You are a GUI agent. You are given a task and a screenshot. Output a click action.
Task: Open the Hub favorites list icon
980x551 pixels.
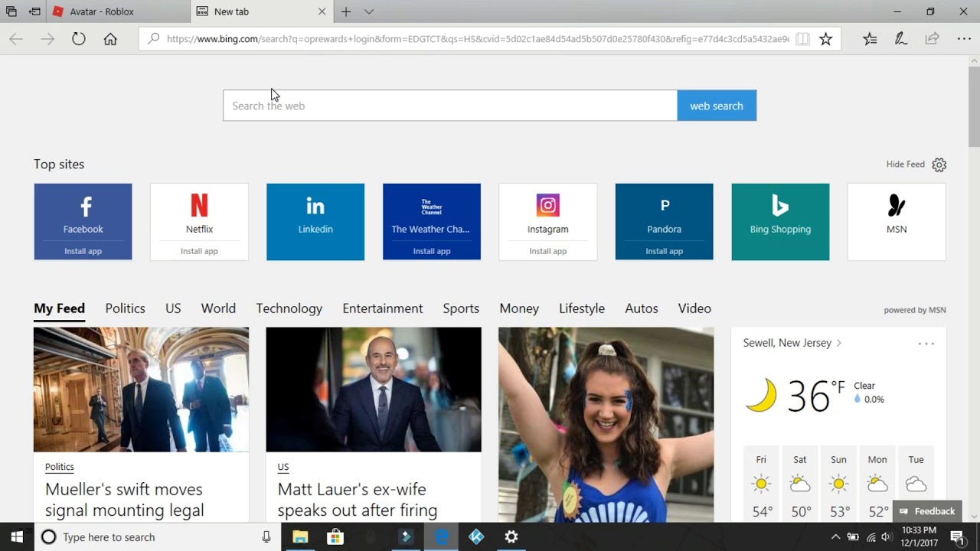tap(870, 39)
